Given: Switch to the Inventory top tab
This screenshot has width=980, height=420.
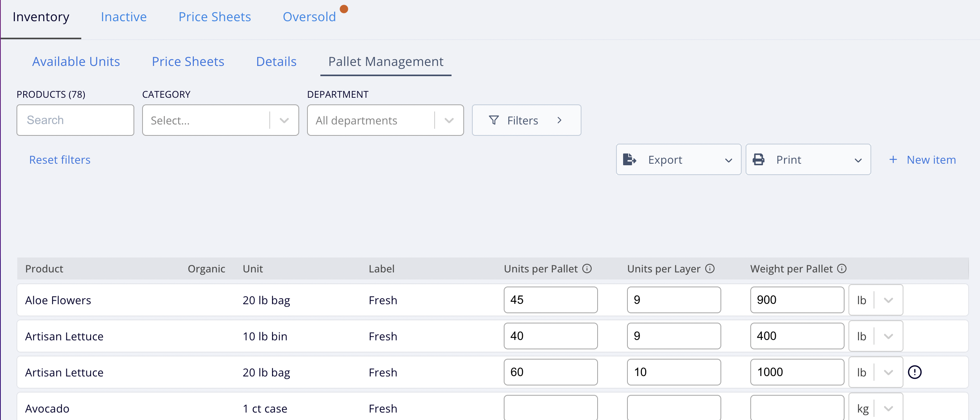Looking at the screenshot, I should [41, 17].
